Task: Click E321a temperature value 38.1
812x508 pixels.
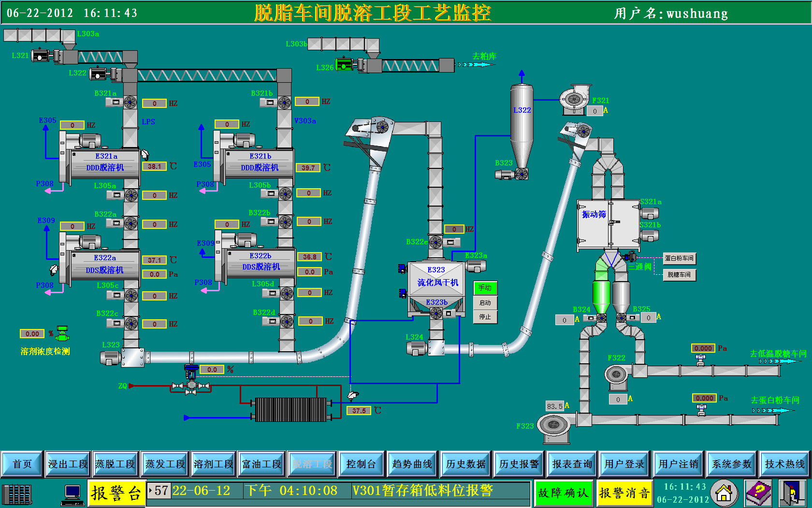Action: coord(155,166)
